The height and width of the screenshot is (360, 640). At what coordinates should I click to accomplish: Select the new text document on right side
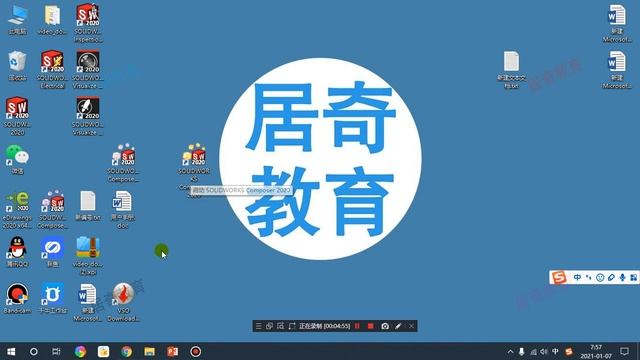511,69
